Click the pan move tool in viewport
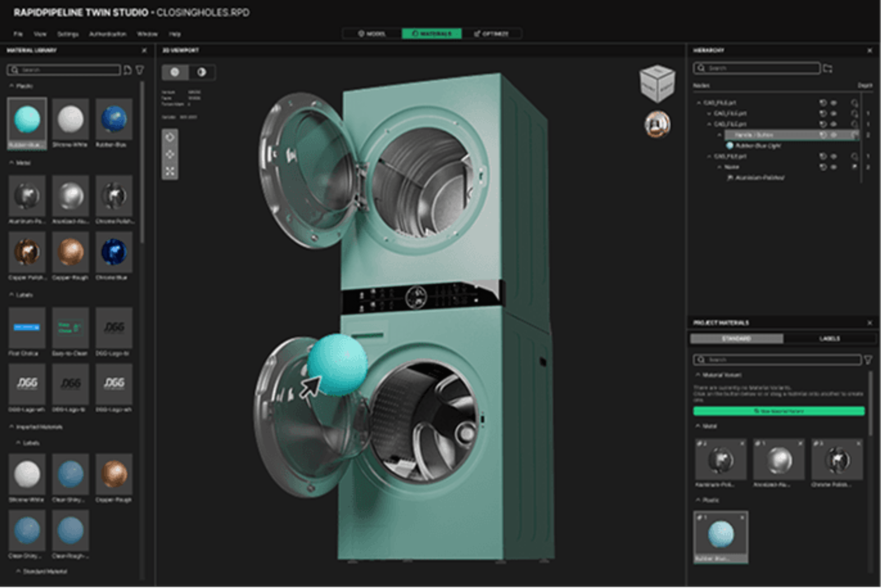 click(170, 154)
